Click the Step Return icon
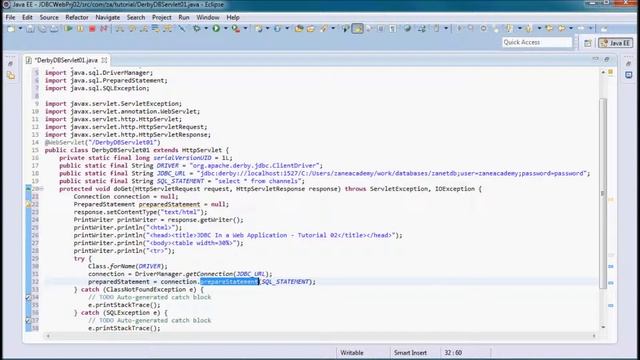640x360 pixels. click(144, 29)
